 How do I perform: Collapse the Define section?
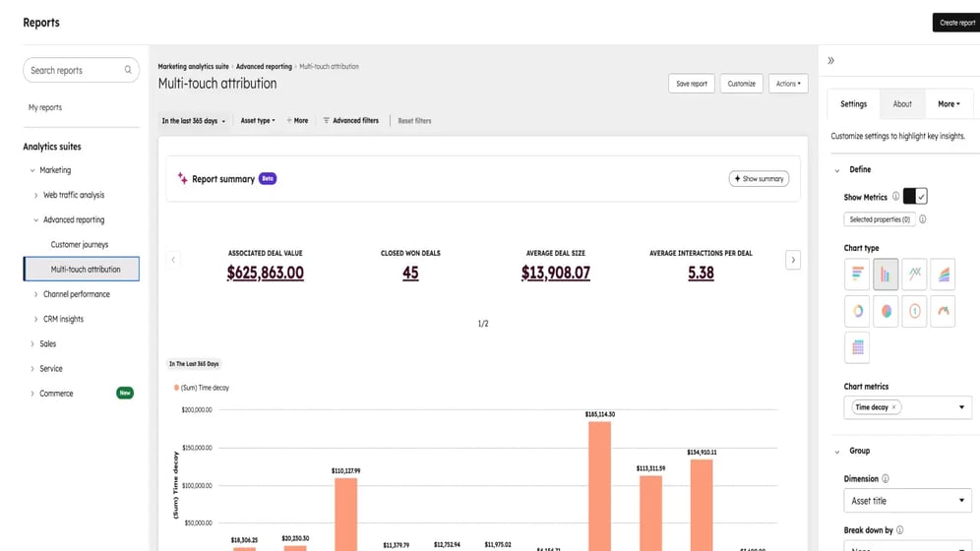[837, 170]
